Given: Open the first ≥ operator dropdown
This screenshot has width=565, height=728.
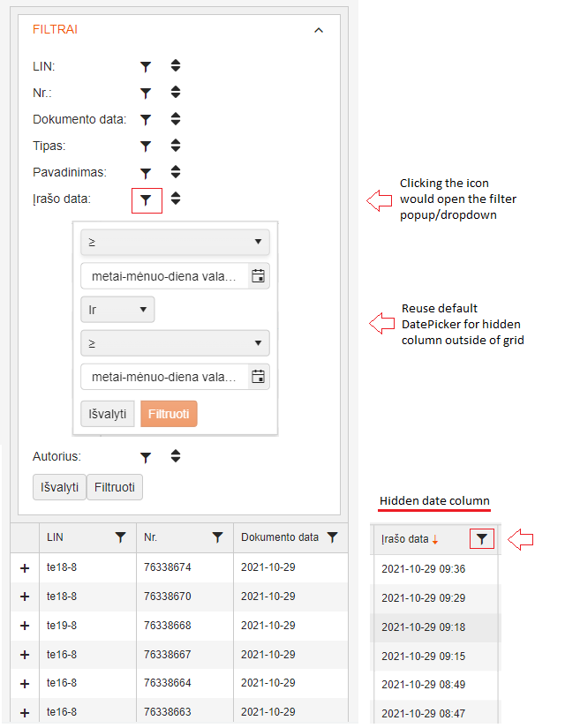Looking at the screenshot, I should click(x=175, y=242).
